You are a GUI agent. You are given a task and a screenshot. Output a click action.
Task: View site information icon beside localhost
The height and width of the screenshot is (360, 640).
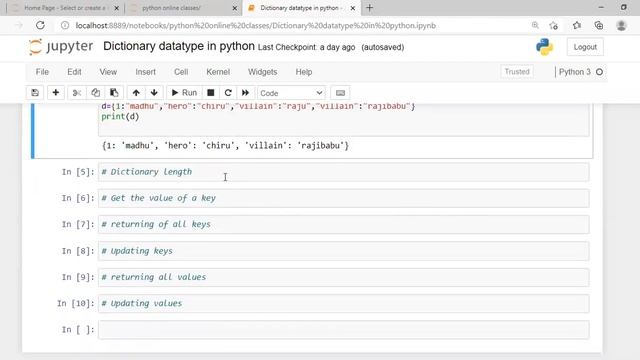pos(65,25)
